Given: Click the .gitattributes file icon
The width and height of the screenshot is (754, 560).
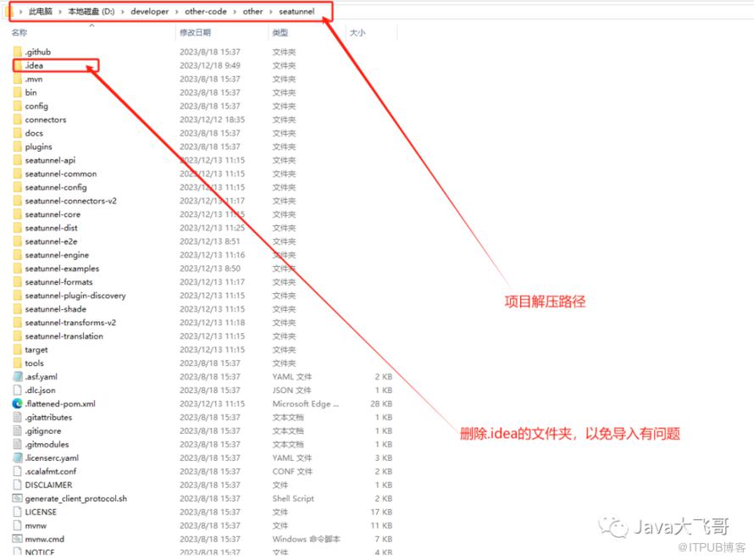Looking at the screenshot, I should point(18,417).
